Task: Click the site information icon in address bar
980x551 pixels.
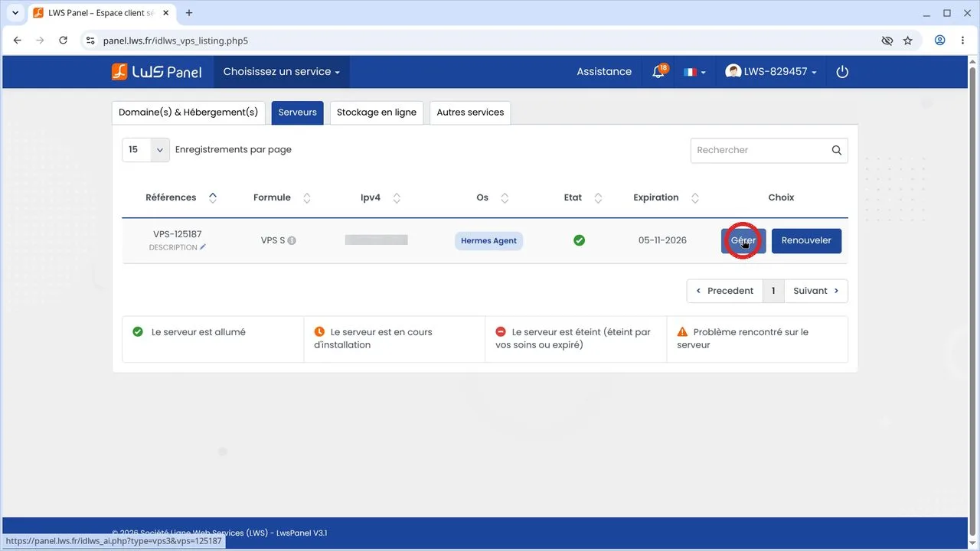Action: coord(90,41)
